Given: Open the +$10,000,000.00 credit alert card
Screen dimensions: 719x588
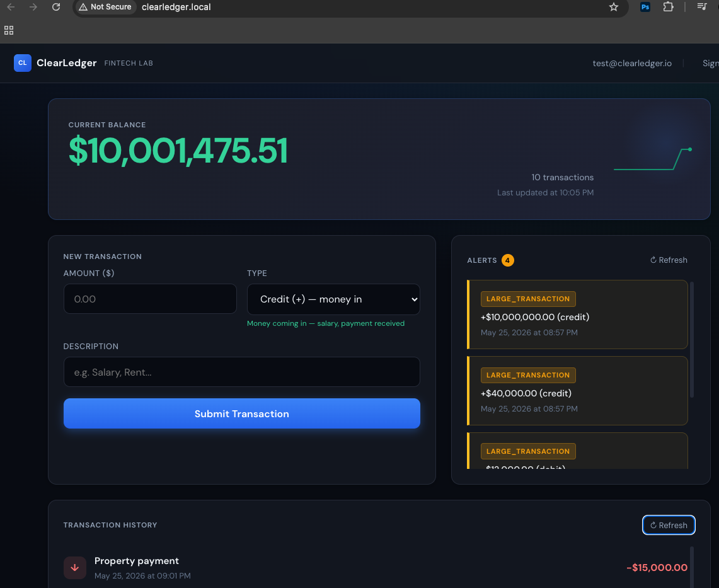Looking at the screenshot, I should click(577, 314).
